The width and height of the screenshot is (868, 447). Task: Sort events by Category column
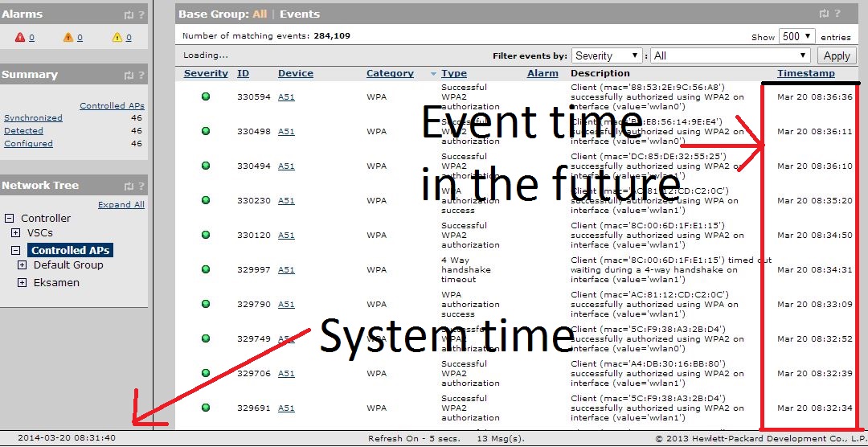[x=390, y=73]
